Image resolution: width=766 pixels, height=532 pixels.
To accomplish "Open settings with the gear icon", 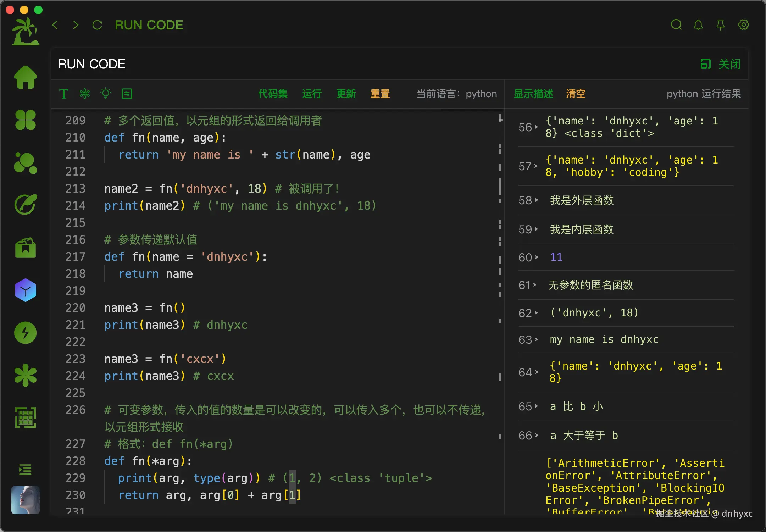I will coord(744,25).
